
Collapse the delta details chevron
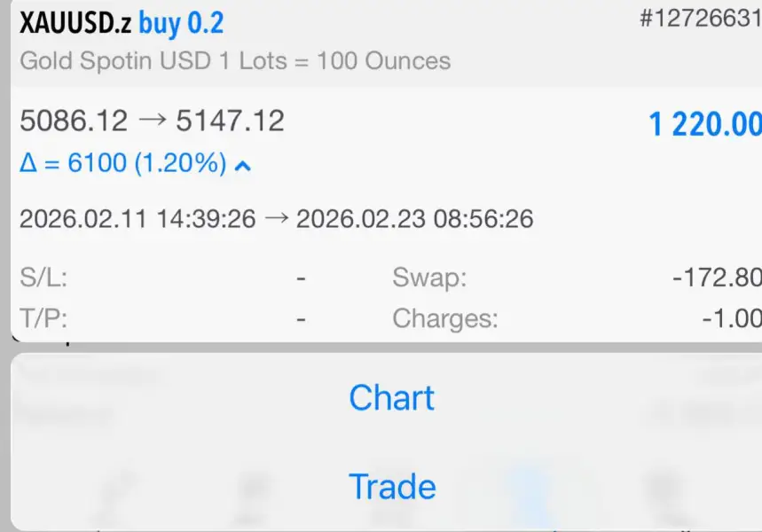(242, 165)
